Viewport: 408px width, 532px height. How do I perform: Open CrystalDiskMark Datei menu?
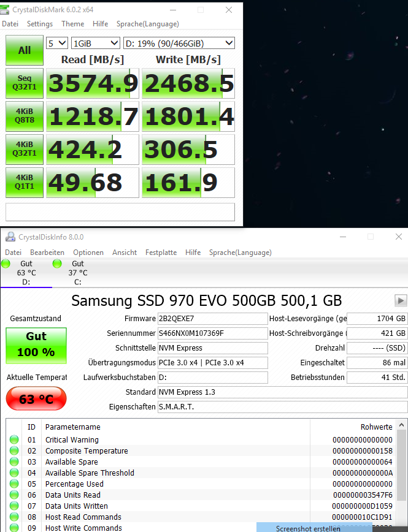tap(10, 24)
